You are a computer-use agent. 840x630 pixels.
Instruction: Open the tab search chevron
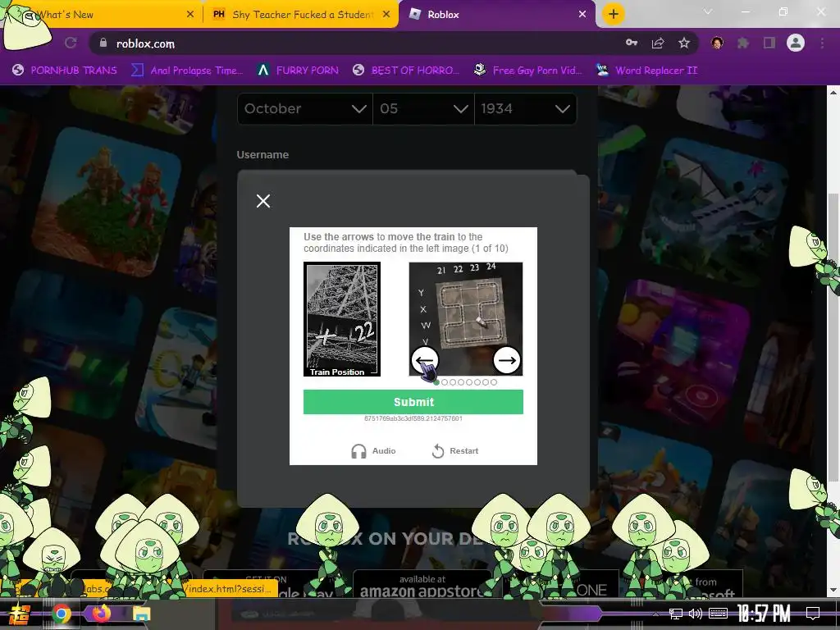click(x=708, y=11)
